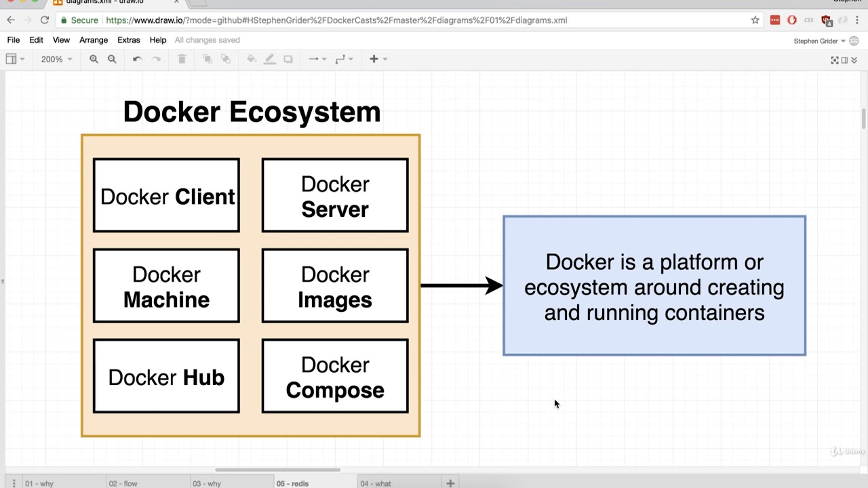Click the delete trash can icon

tap(182, 59)
